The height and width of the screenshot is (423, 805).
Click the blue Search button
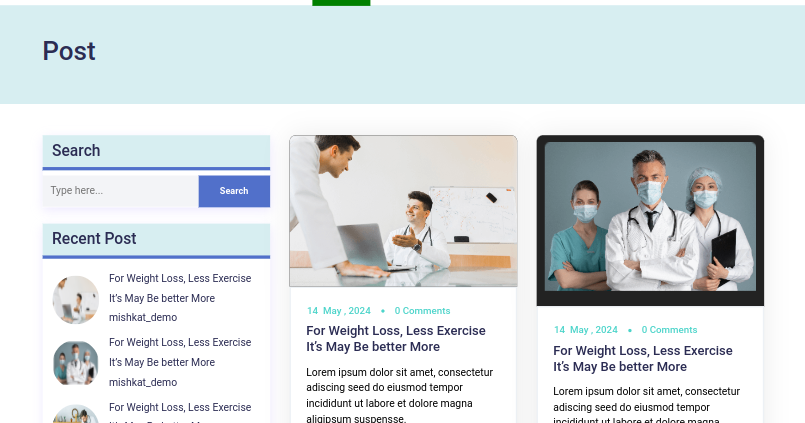coord(234,191)
